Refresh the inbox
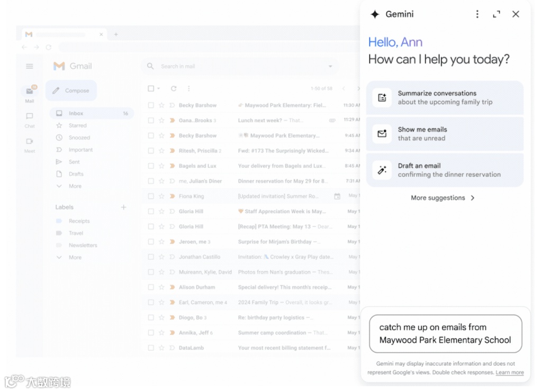The width and height of the screenshot is (542, 392). pos(174,88)
